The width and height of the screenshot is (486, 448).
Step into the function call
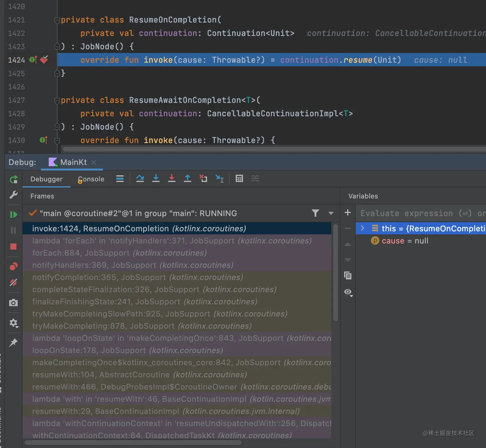(x=156, y=179)
